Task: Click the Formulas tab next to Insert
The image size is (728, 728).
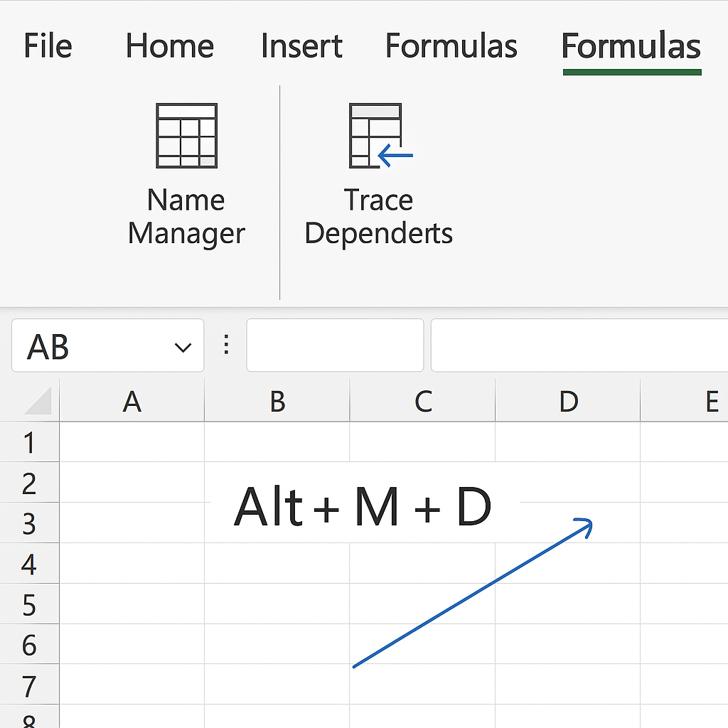Action: (451, 47)
